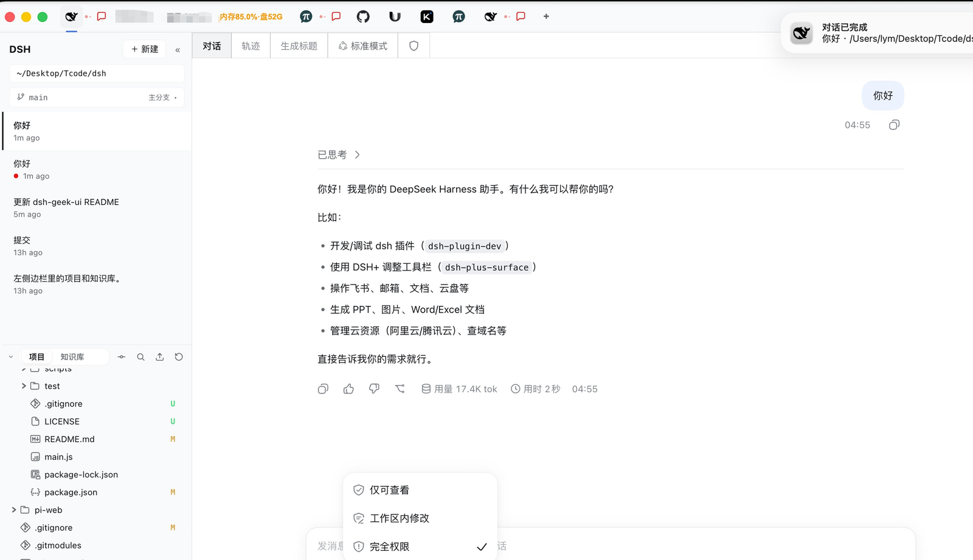Click the search icon in the project panel
The height and width of the screenshot is (560, 973).
point(140,357)
